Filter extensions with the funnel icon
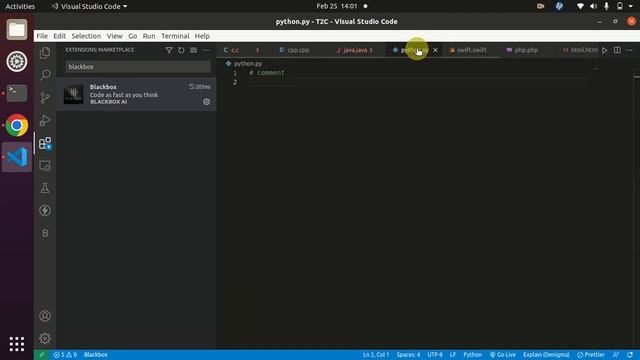This screenshot has width=640, height=360. point(169,50)
